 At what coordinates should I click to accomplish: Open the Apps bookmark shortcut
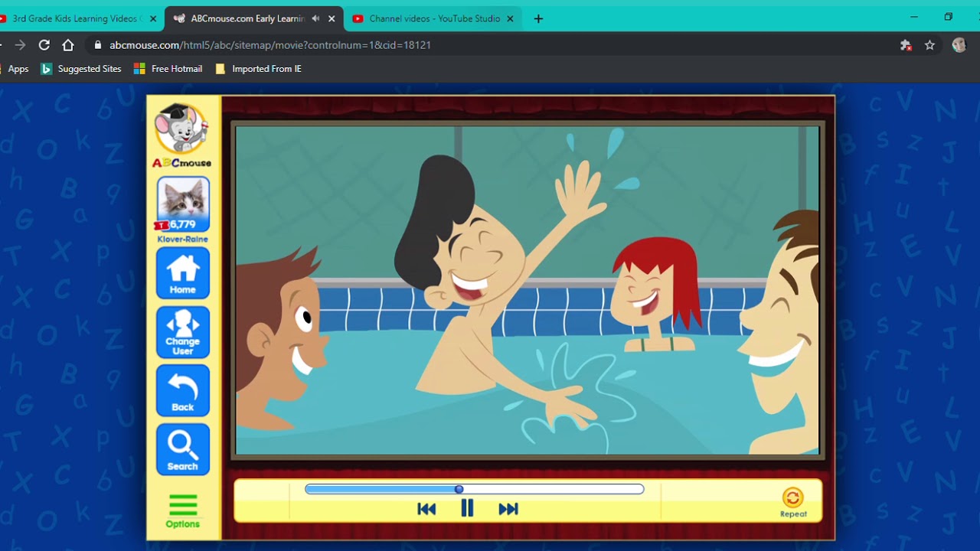[x=14, y=69]
